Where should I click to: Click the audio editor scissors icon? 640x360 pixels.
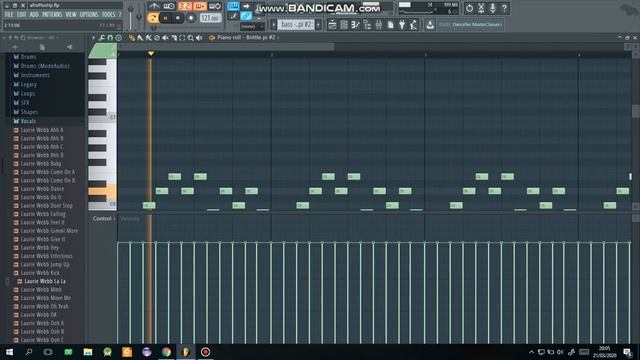coord(481,8)
